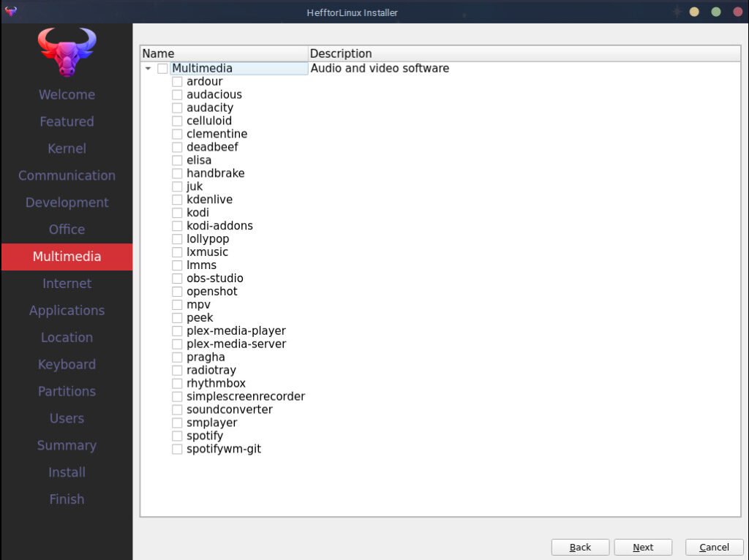Click the green maximize window button
Screen dimensions: 749x560
pyautogui.click(x=716, y=12)
